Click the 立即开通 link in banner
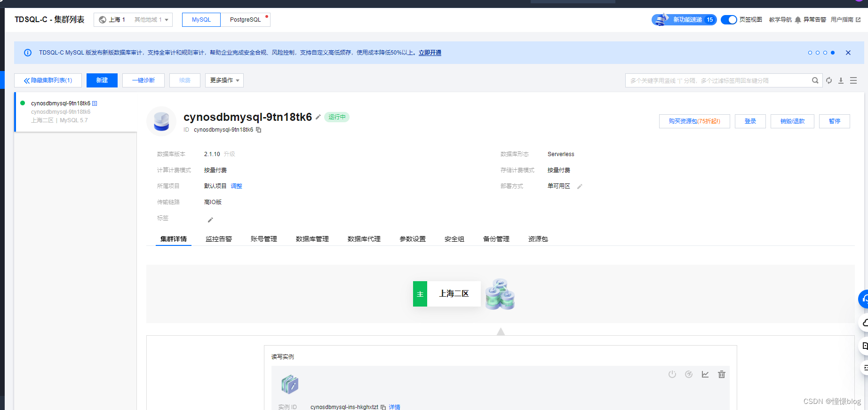Image resolution: width=868 pixels, height=410 pixels. (430, 53)
